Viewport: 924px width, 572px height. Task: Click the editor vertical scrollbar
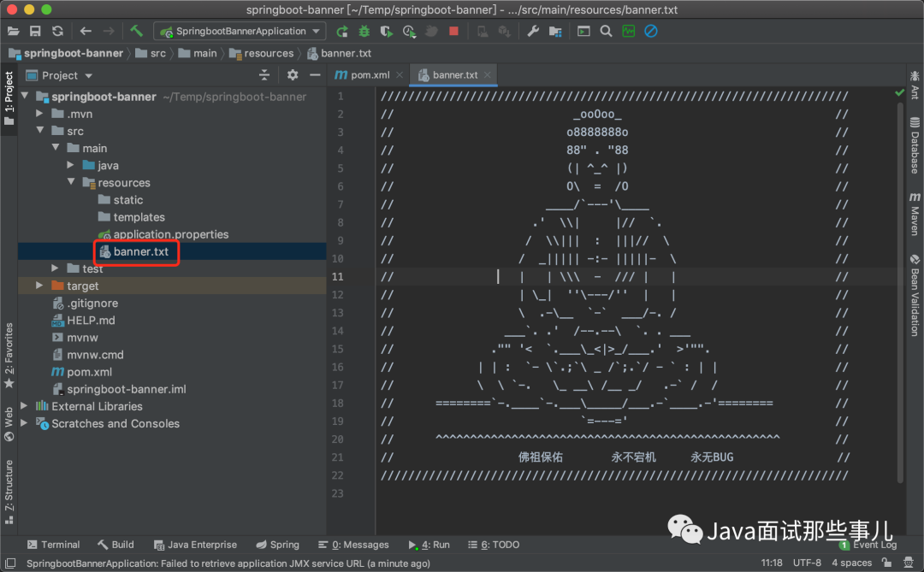900,292
